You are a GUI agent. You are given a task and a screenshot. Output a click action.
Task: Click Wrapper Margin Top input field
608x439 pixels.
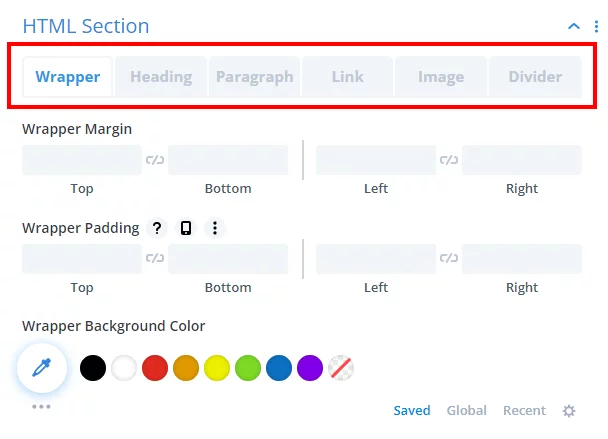point(82,160)
